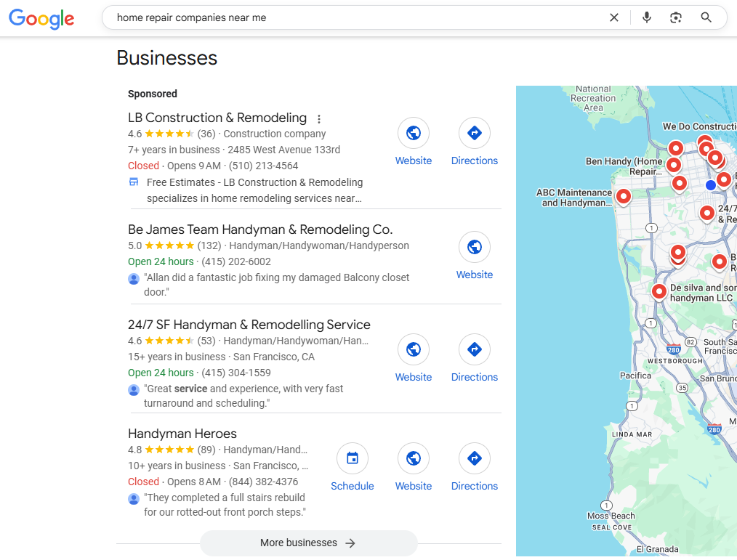Get directions to LB Construction & Remodeling
737x560 pixels.
tap(474, 133)
